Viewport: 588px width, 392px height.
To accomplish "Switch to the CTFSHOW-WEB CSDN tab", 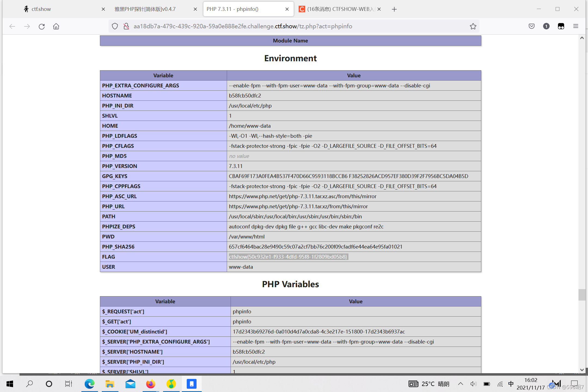I will (x=340, y=9).
